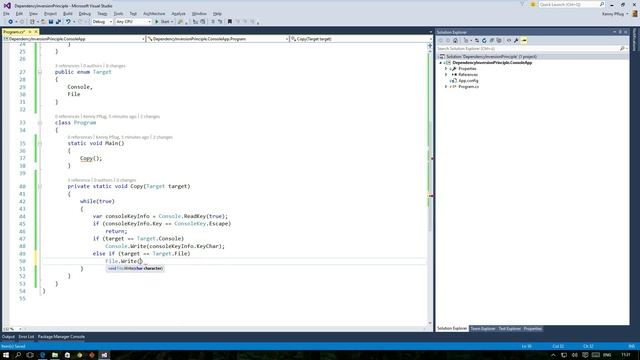The width and height of the screenshot is (640, 360).
Task: Open the taskbar search icon
Action: [18, 355]
